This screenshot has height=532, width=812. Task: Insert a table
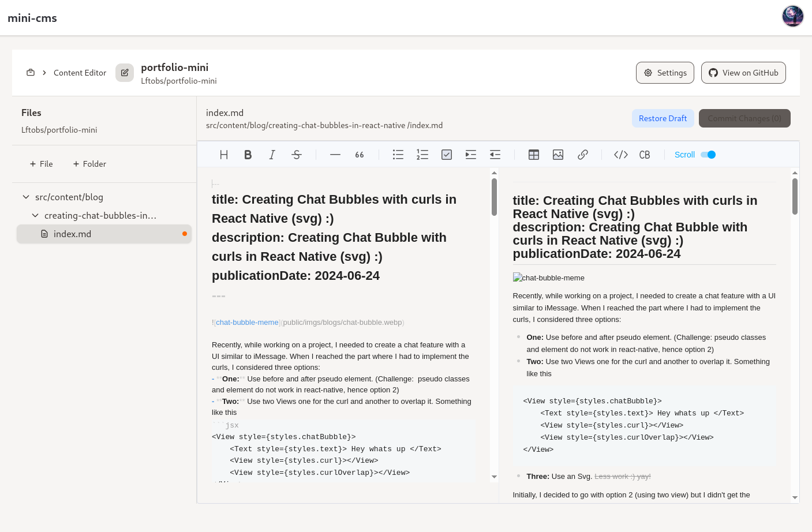tap(533, 154)
